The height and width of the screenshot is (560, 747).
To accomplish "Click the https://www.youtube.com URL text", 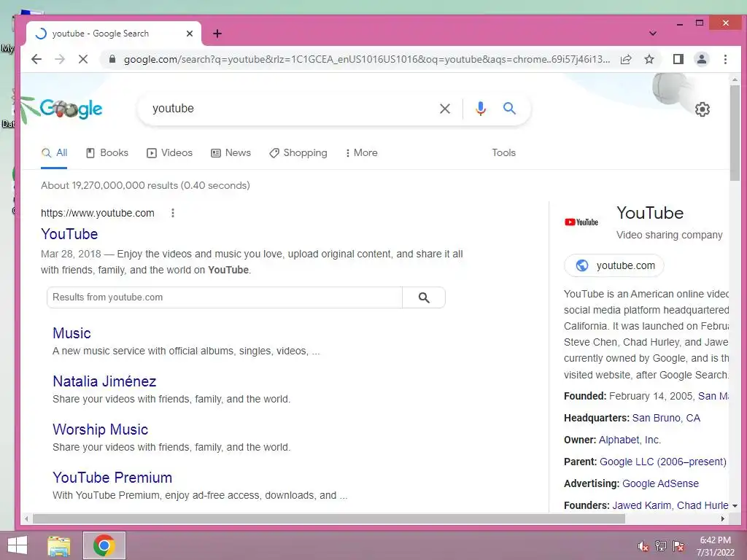I will point(98,213).
